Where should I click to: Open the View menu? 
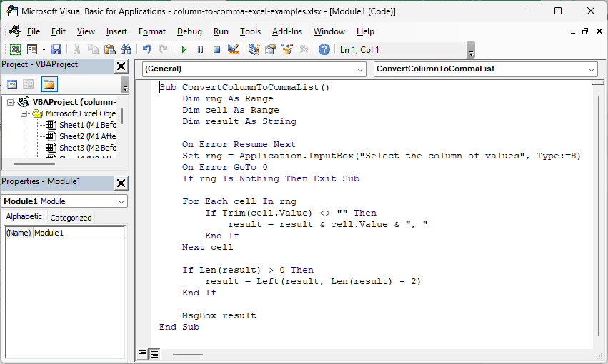(x=86, y=31)
